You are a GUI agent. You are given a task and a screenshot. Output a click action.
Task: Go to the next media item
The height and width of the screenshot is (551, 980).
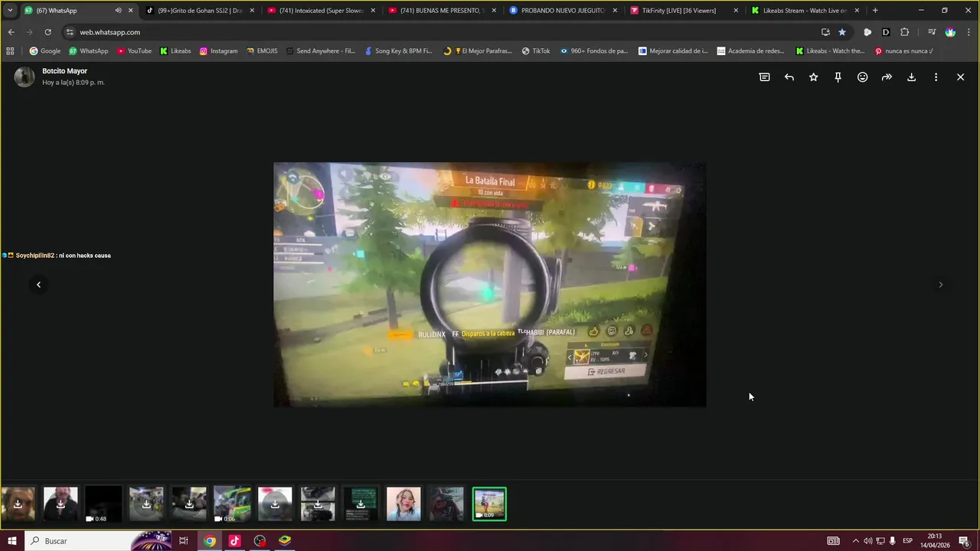[941, 285]
